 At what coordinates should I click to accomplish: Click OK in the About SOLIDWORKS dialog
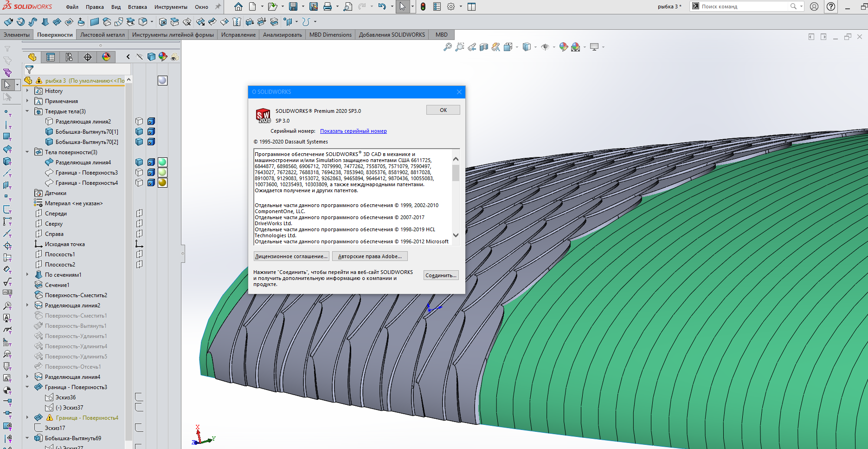(x=443, y=110)
